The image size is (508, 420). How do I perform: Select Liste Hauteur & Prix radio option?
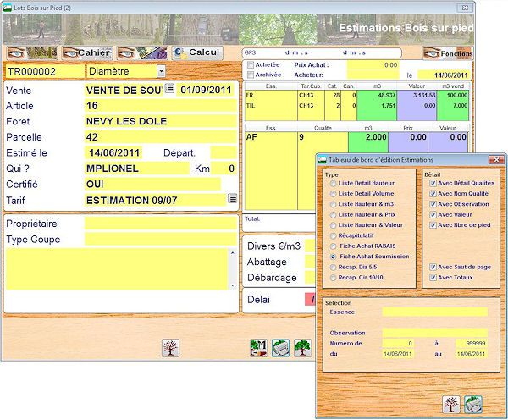click(x=333, y=214)
